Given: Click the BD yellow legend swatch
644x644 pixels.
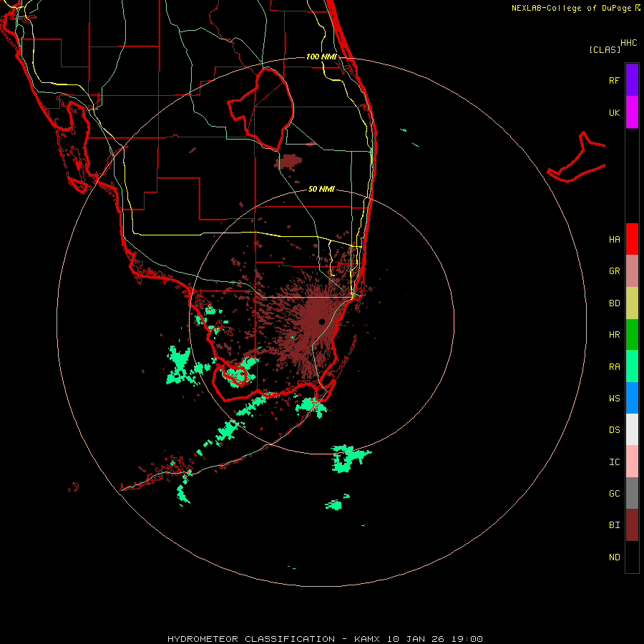Looking at the screenshot, I should click(632, 303).
